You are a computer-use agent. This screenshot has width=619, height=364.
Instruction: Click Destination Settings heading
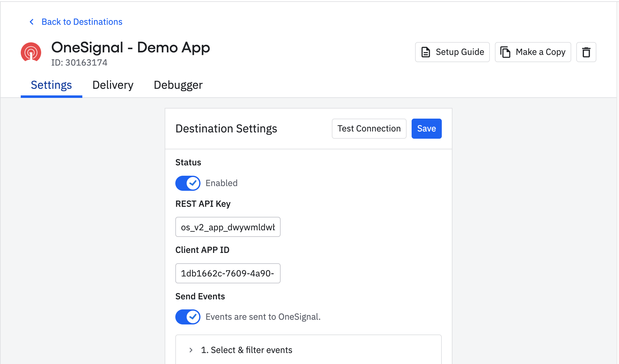226,129
